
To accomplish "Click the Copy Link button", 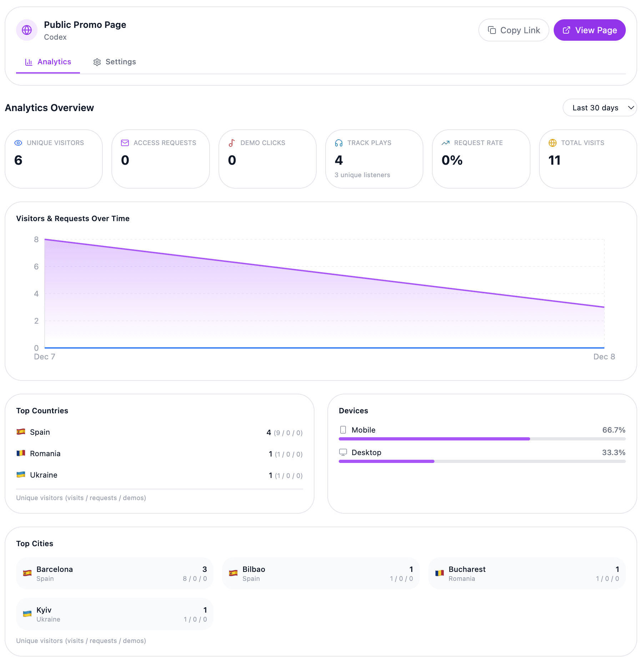I will click(514, 30).
